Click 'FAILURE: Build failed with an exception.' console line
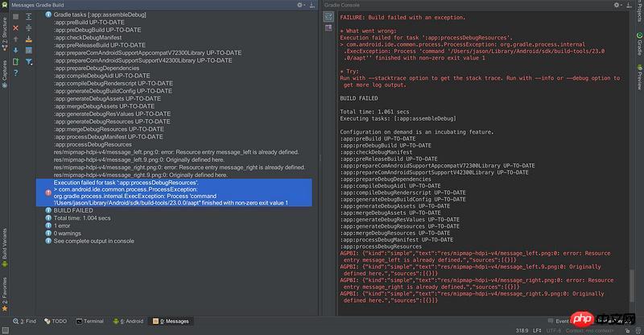This screenshot has width=644, height=335. (402, 17)
